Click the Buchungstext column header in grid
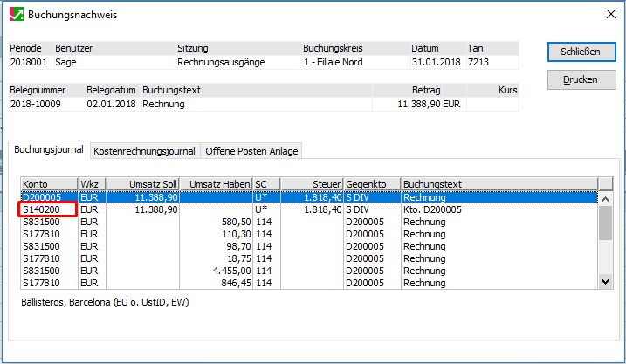The height and width of the screenshot is (364, 626). [499, 184]
